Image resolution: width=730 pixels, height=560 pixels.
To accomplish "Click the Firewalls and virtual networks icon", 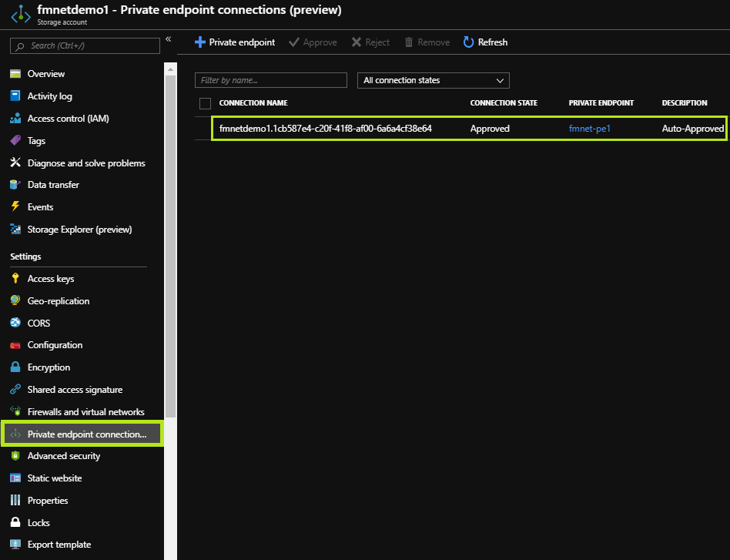I will click(x=15, y=411).
